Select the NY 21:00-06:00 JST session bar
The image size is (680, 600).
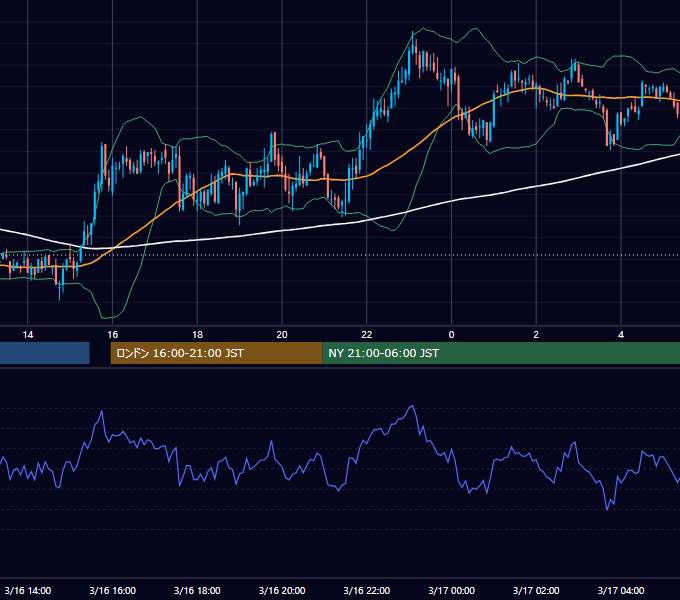point(501,353)
